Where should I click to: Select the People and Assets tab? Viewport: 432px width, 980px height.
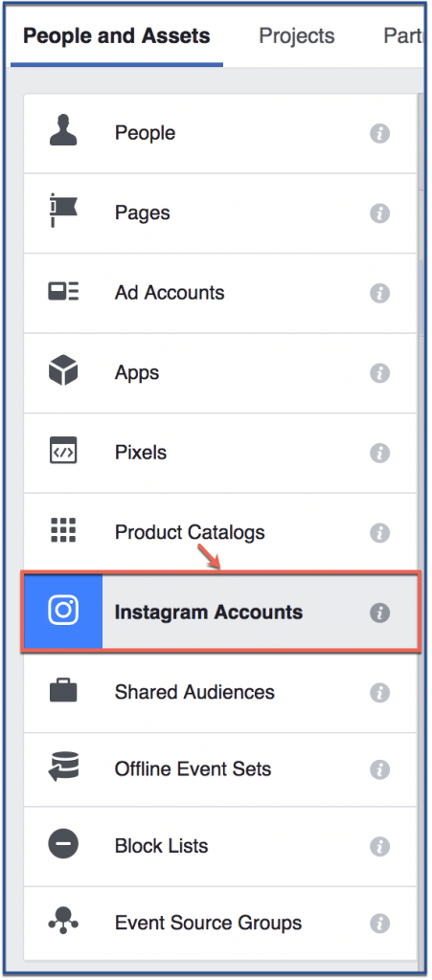(x=116, y=35)
